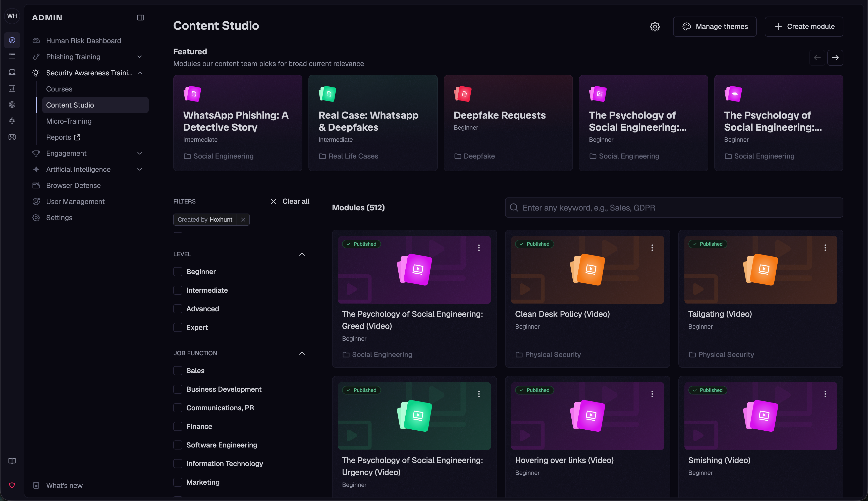This screenshot has width=868, height=501.
Task: Check the Sales job function filter
Action: tap(178, 371)
